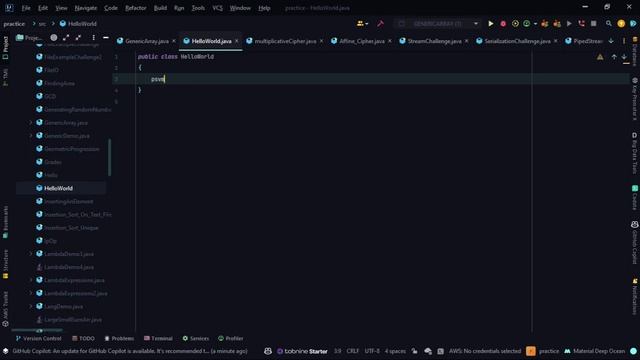This screenshot has width=640, height=360.
Task: Click the Build project hammer icon
Action: (380, 24)
